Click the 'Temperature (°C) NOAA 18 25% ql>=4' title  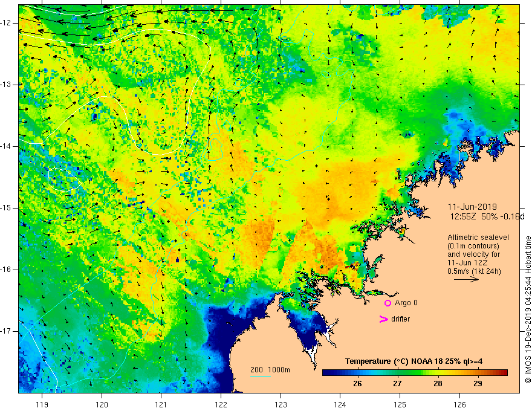[x=414, y=361]
